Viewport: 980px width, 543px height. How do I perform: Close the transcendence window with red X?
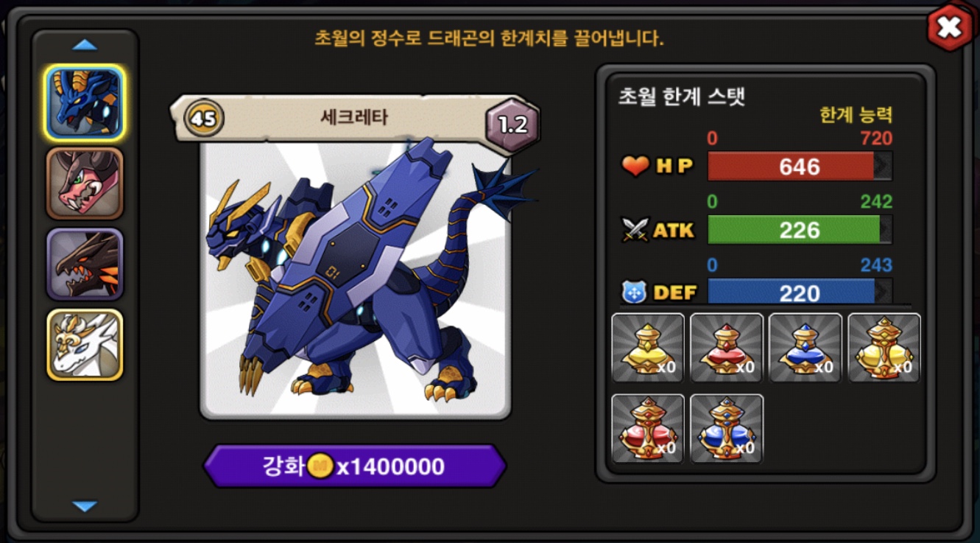click(949, 27)
